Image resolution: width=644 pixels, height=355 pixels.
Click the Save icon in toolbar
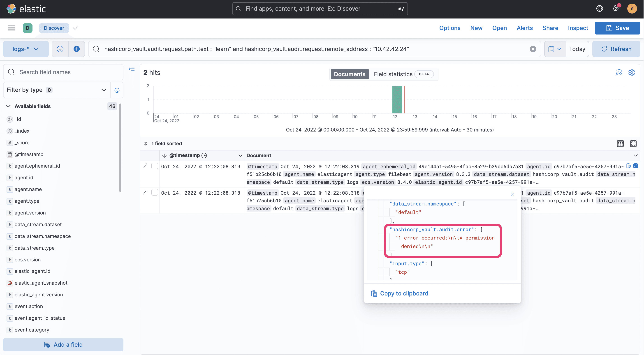pyautogui.click(x=609, y=28)
